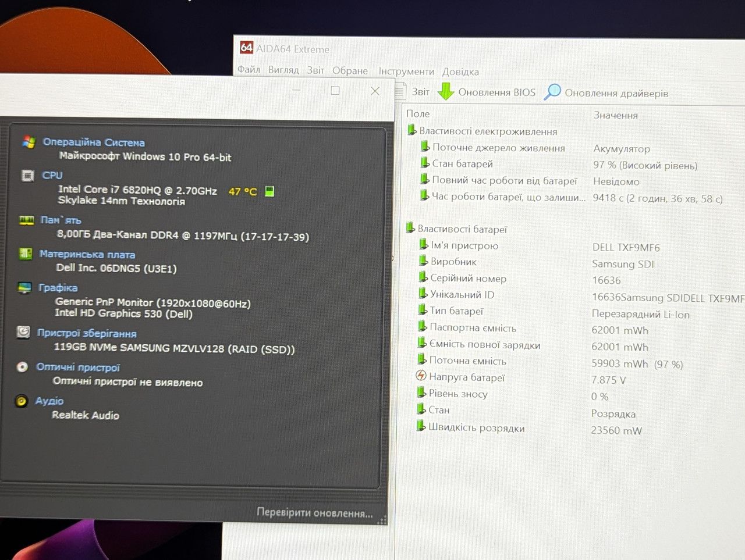Image resolution: width=745 pixels, height=560 pixels.
Task: Click the motherboard icon
Action: tap(25, 254)
